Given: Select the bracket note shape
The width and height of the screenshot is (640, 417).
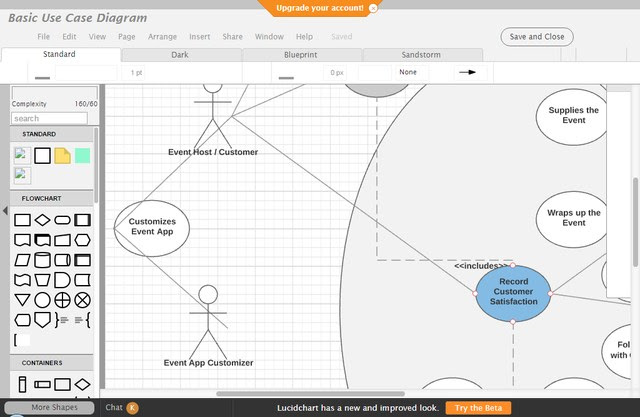Looking at the screenshot, I should click(x=22, y=340).
